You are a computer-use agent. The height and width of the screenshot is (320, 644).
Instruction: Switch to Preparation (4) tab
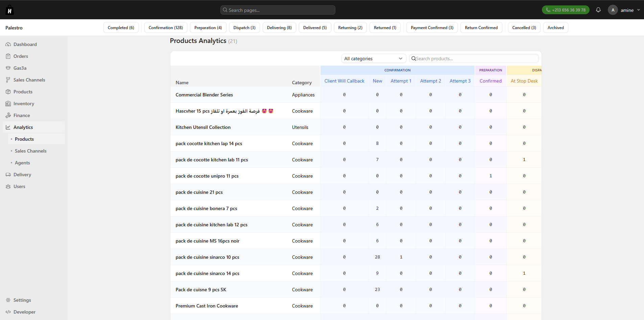click(x=208, y=28)
